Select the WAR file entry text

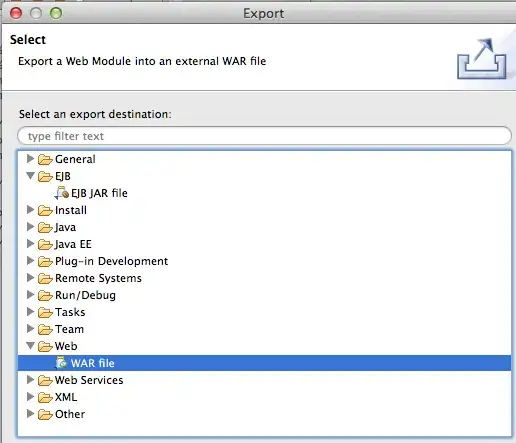pos(93,363)
